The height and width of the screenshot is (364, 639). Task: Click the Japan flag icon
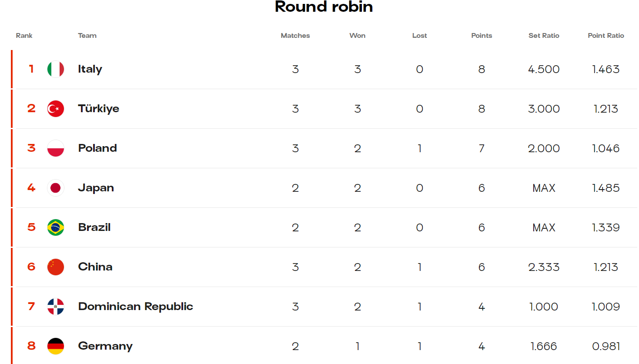click(56, 188)
